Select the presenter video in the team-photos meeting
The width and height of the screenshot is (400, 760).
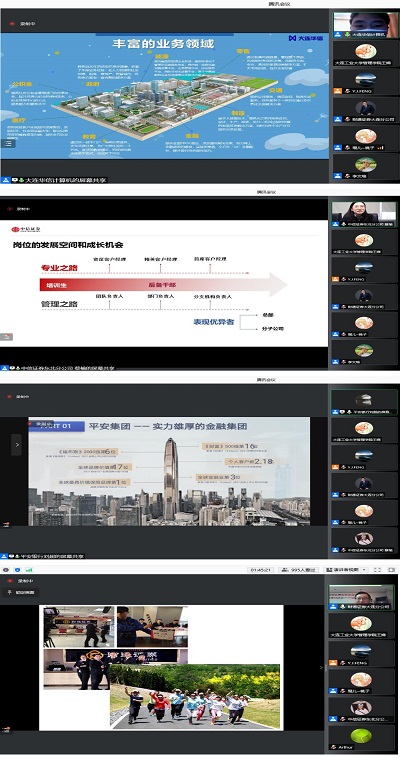(x=362, y=597)
